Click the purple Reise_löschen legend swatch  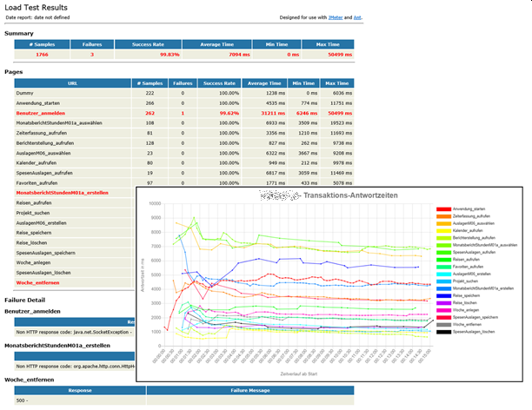[x=444, y=303]
